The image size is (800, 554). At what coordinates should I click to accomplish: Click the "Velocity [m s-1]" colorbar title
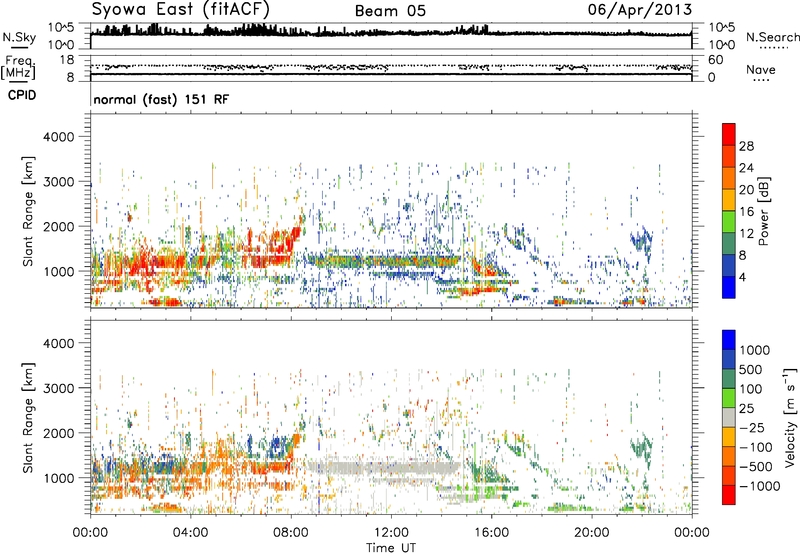[790, 417]
